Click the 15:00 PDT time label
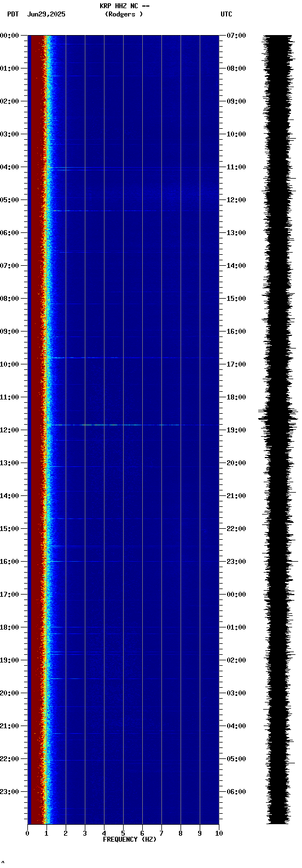 point(9,529)
